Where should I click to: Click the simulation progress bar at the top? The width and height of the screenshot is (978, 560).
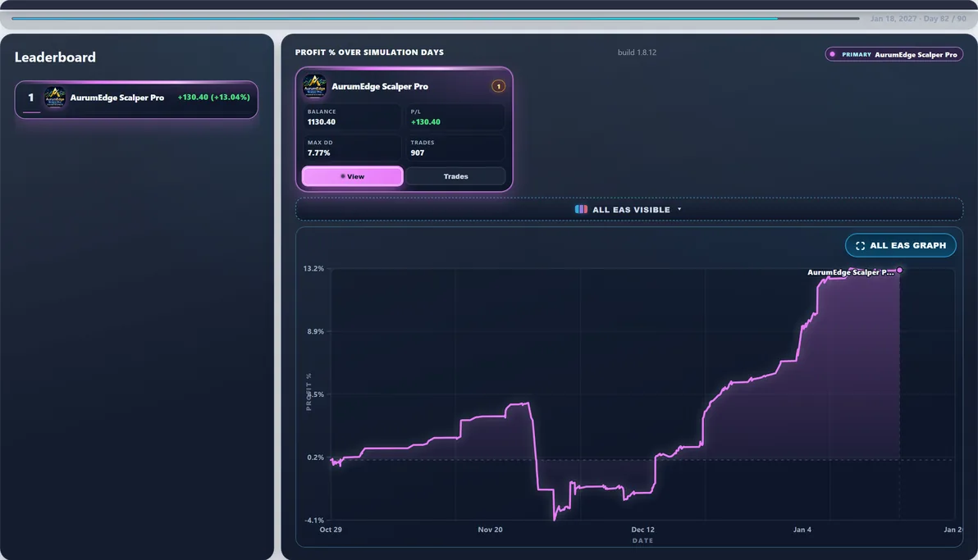click(x=436, y=19)
